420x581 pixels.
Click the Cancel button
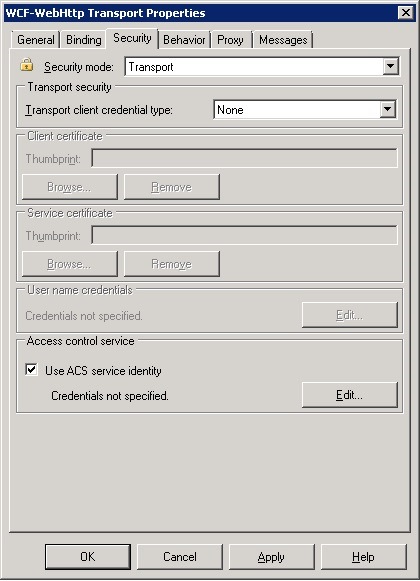coord(180,557)
